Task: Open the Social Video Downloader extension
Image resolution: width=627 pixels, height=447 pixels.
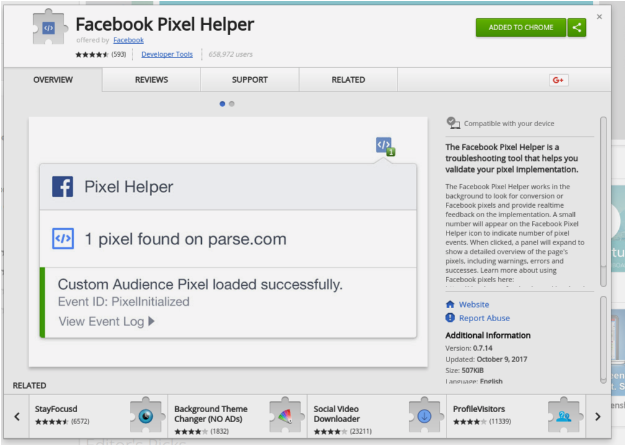Action: (x=377, y=417)
